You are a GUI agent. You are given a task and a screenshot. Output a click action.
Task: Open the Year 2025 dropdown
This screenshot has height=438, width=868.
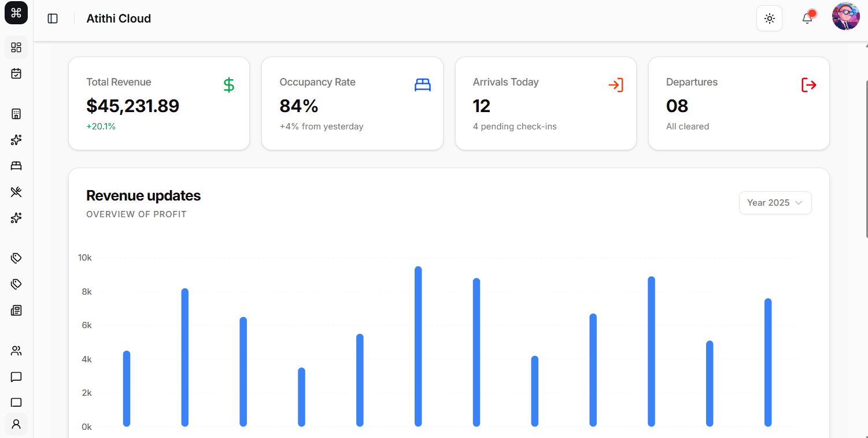[x=775, y=203]
